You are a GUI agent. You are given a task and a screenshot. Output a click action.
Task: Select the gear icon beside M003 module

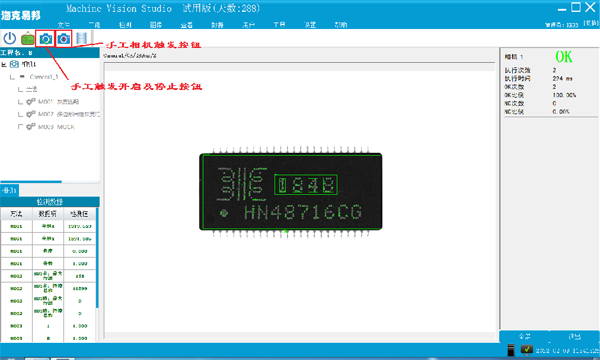[31, 127]
